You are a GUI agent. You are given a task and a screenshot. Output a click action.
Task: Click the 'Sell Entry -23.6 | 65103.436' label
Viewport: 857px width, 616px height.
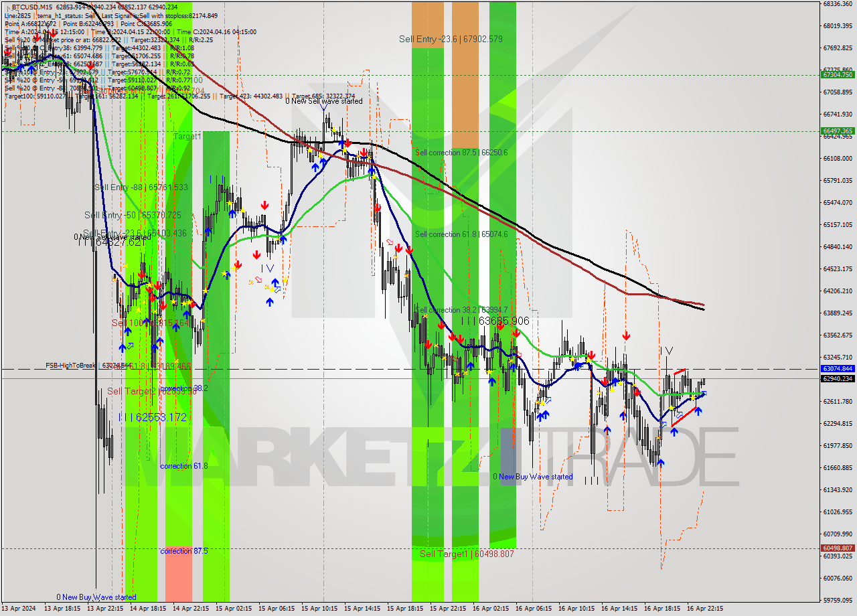point(135,233)
